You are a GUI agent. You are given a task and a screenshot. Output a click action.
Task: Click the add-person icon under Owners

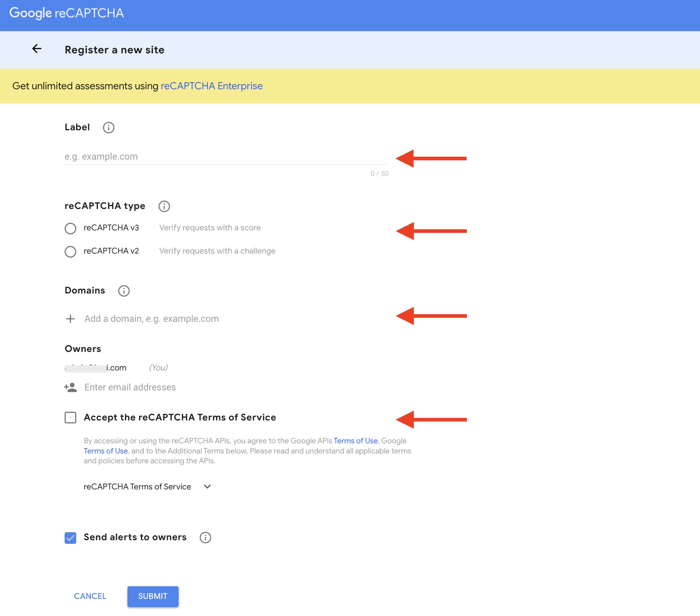[70, 387]
